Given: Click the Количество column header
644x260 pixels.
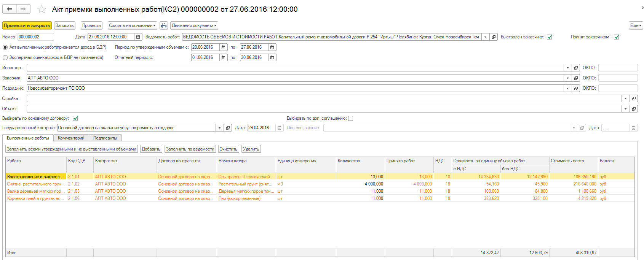Looking at the screenshot, I should 360,165.
